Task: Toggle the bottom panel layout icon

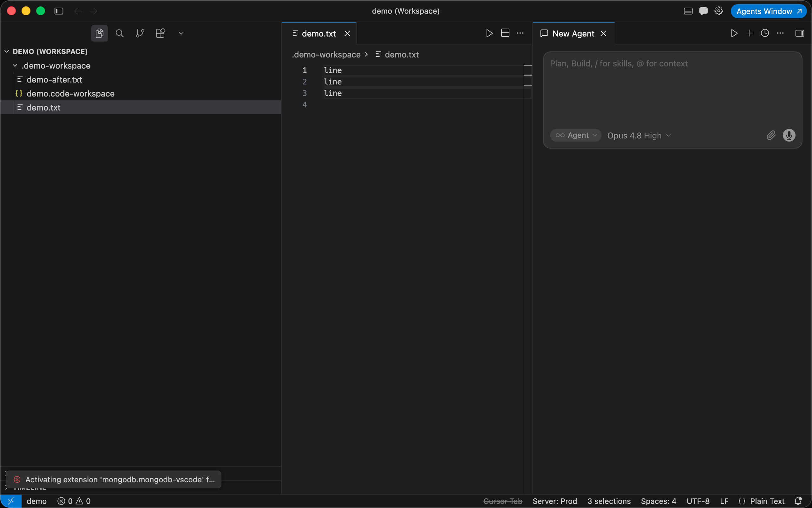Action: pyautogui.click(x=688, y=11)
